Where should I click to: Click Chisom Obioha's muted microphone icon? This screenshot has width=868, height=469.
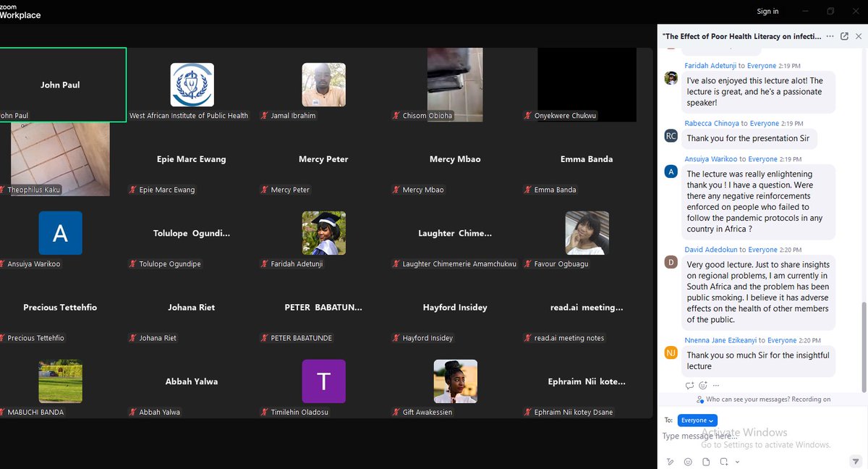(397, 116)
